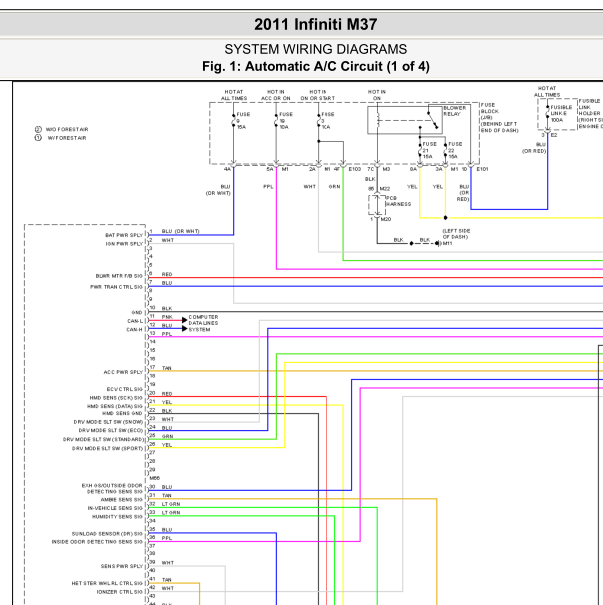Click the M20 connector label

click(x=386, y=219)
